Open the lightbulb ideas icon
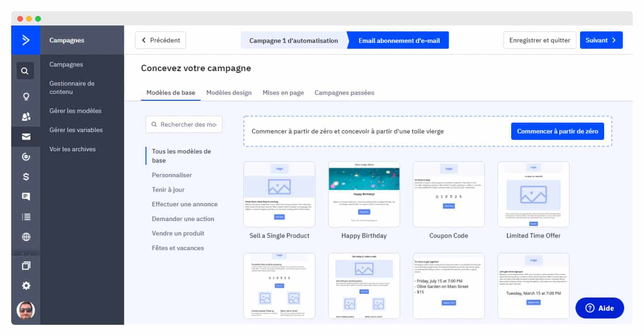The width and height of the screenshot is (644, 336). (26, 96)
